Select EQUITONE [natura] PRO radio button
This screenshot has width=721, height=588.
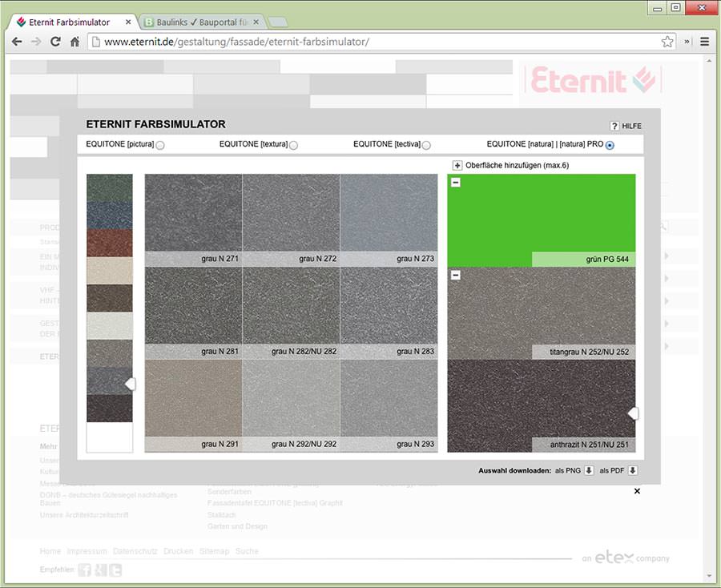[610, 145]
